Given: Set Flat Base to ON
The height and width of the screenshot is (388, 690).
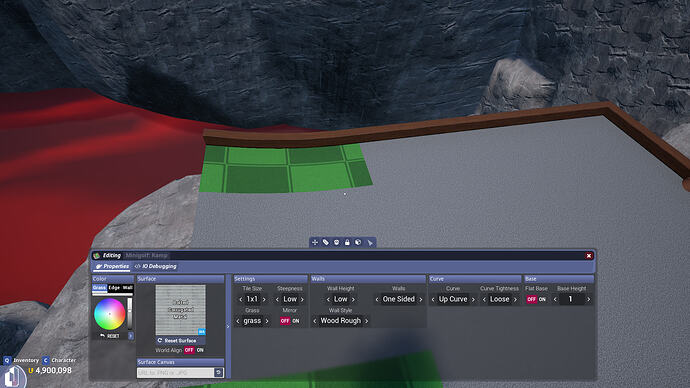Looking at the screenshot, I should [542, 299].
